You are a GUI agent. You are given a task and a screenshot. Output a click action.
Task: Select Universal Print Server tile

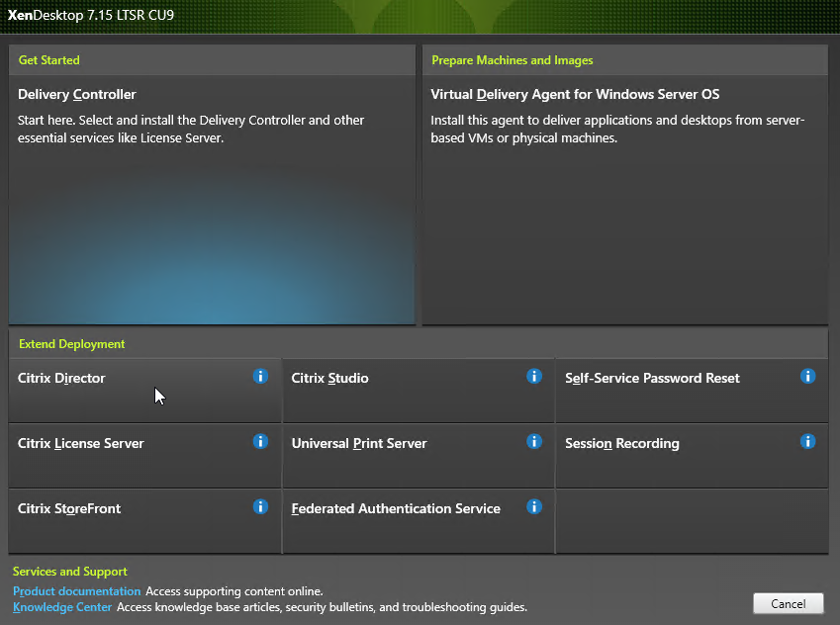point(419,456)
